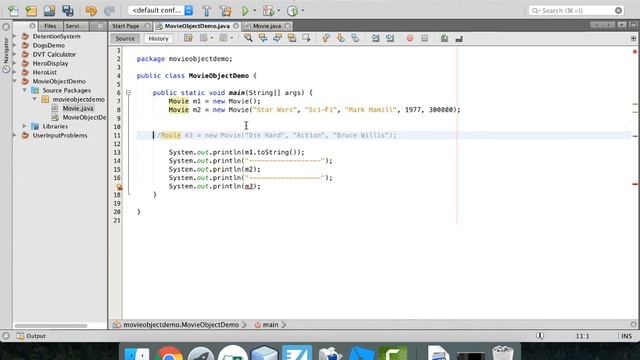
Task: Click the horizontal scrollbar in Projects panel
Action: tap(51, 326)
